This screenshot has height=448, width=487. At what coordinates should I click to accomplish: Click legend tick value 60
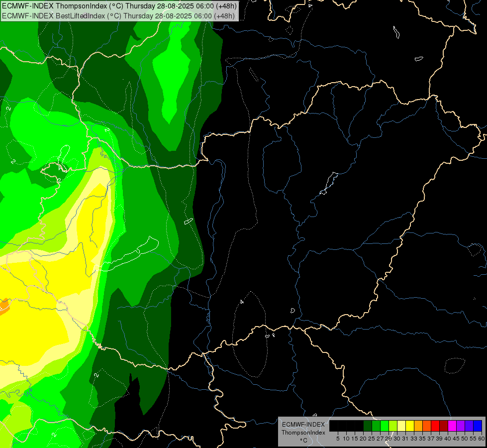pos(482,439)
